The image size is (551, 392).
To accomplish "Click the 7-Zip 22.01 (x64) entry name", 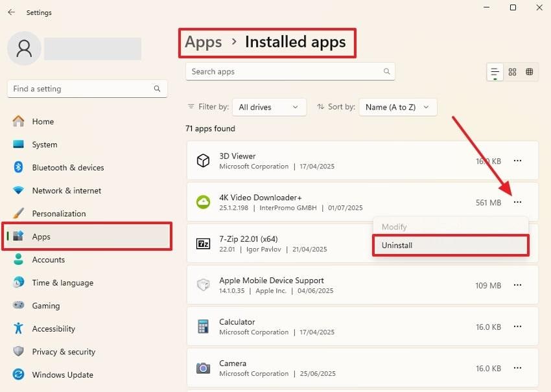I will pyautogui.click(x=248, y=239).
